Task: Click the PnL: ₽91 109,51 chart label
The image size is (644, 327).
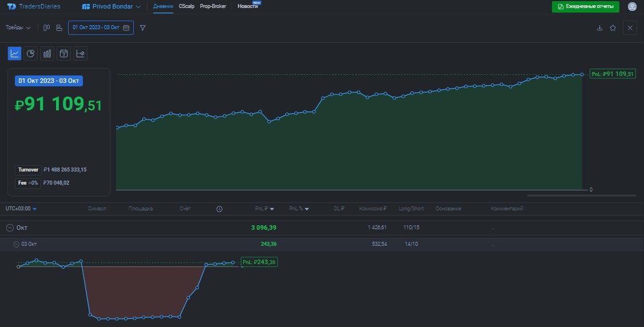Action: [613, 74]
